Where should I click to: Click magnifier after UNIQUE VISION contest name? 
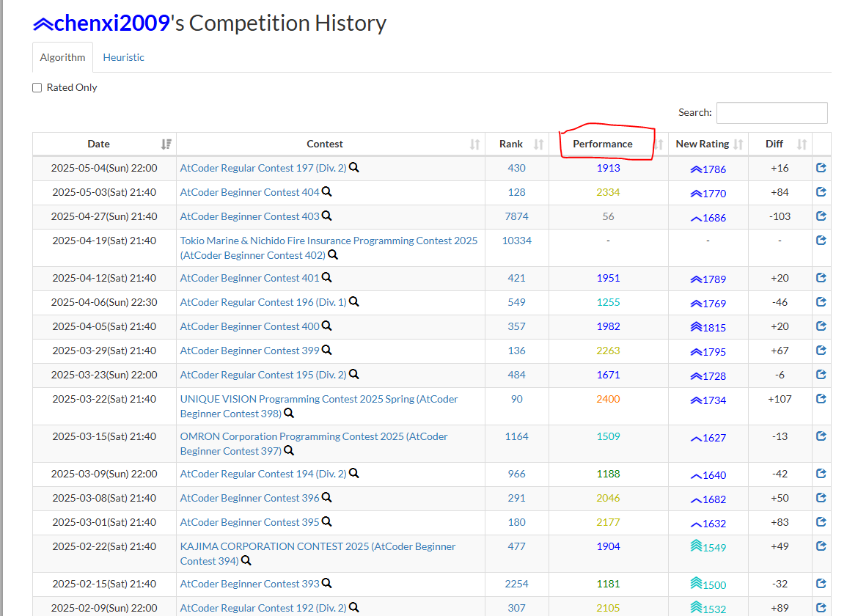(x=289, y=414)
